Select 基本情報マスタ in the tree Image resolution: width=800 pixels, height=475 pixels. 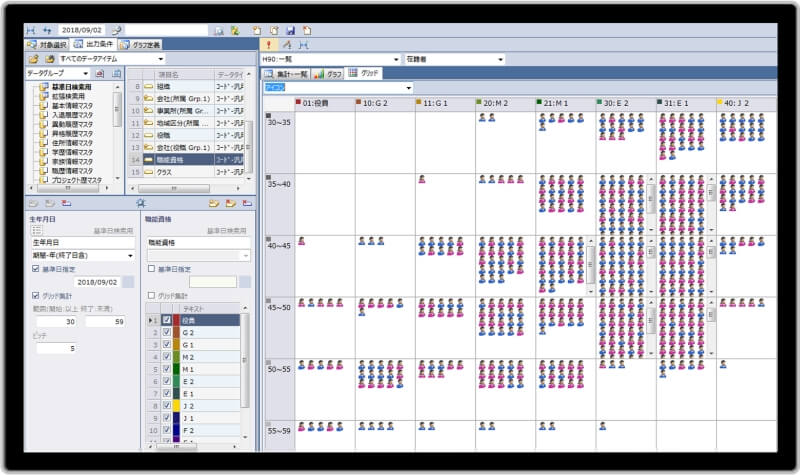(x=72, y=106)
